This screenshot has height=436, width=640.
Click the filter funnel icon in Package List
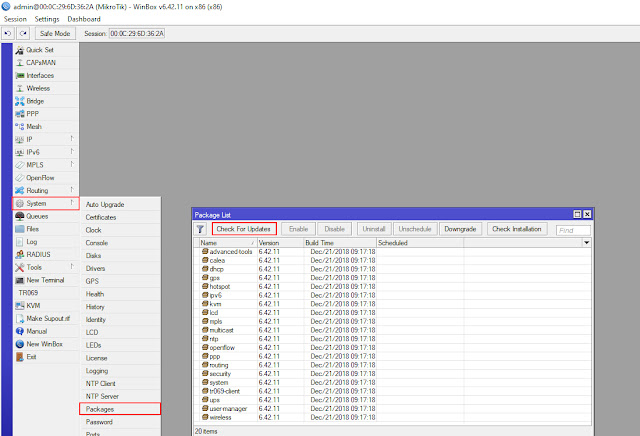click(200, 229)
